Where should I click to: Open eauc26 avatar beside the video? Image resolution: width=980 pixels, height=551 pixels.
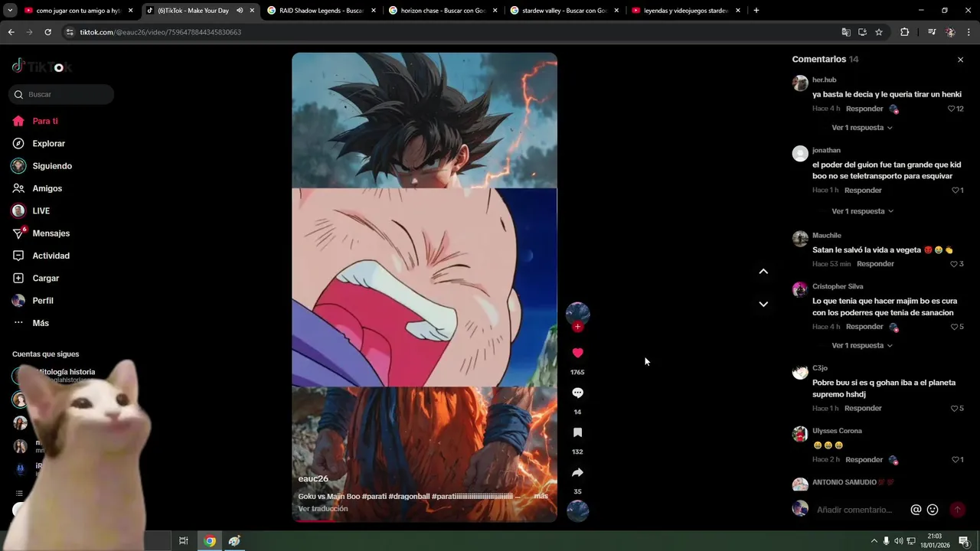click(577, 313)
